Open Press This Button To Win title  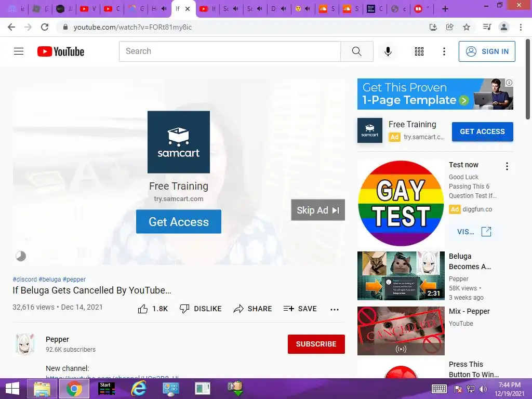click(474, 369)
